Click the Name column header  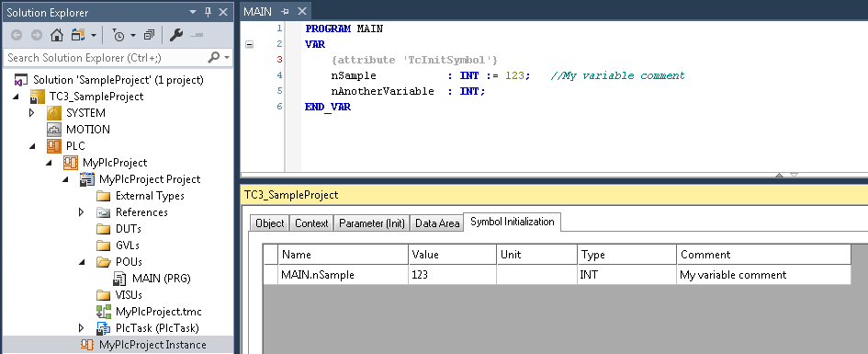click(x=343, y=255)
